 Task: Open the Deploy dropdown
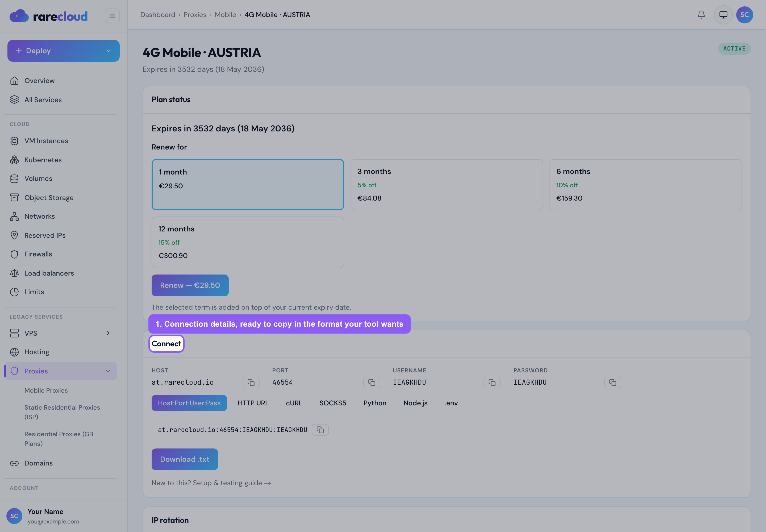(x=63, y=51)
